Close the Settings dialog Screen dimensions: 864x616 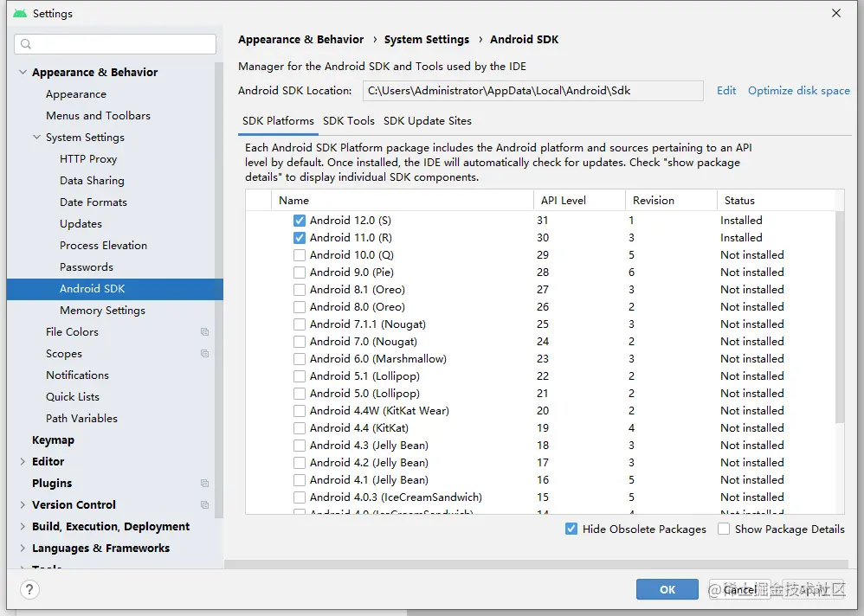[836, 13]
